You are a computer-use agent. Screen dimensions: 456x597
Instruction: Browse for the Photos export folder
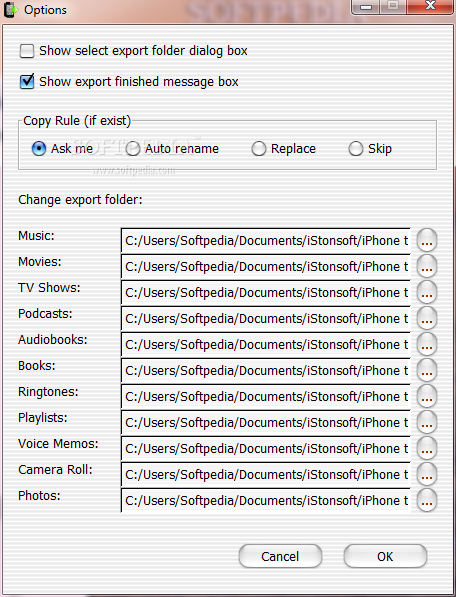pos(427,500)
